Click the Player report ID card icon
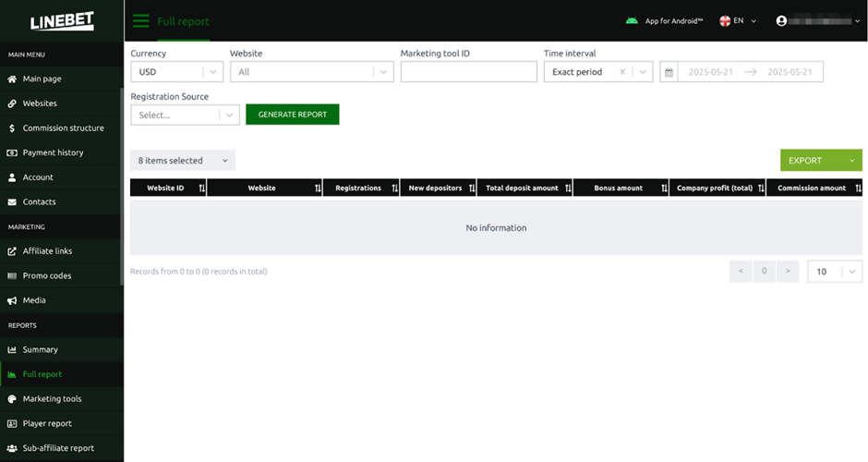The width and height of the screenshot is (868, 462). click(12, 424)
